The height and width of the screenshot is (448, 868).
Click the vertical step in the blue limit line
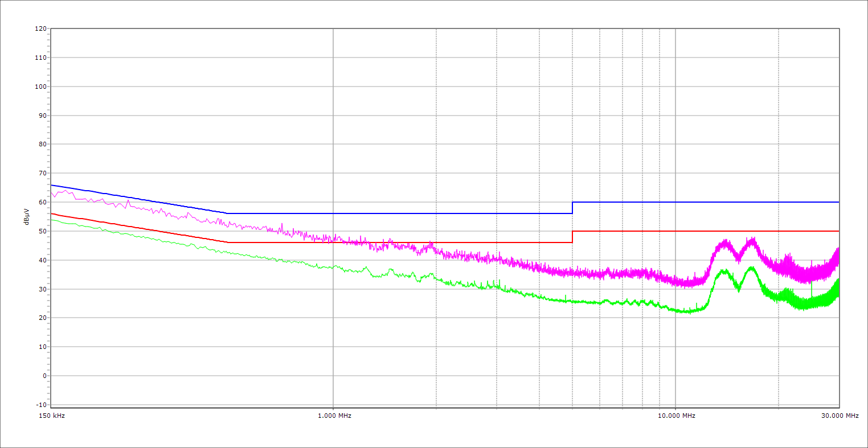click(572, 208)
